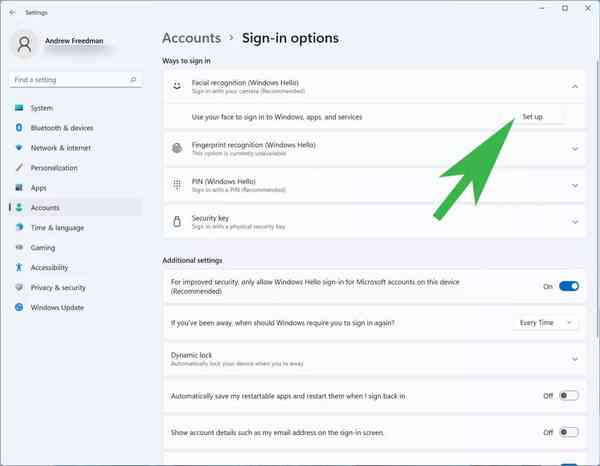Open the Every Time sign-in dropdown
The height and width of the screenshot is (466, 600).
(545, 323)
